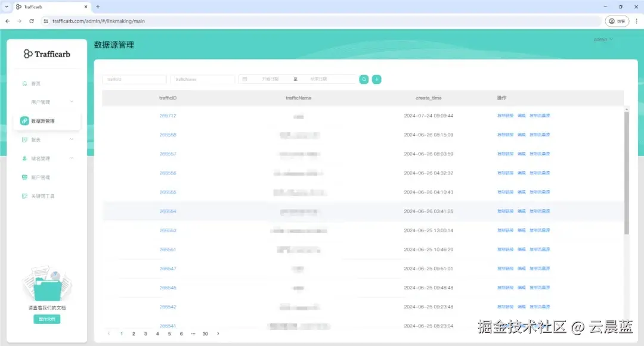The height and width of the screenshot is (346, 644).
Task: Click the 报表 report icon in sidebar
Action: (24, 140)
